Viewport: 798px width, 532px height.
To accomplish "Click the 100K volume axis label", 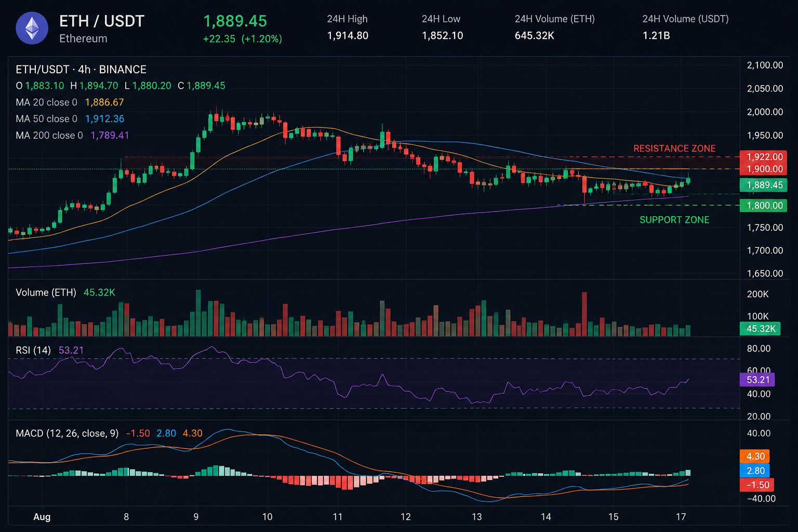I will pos(757,316).
